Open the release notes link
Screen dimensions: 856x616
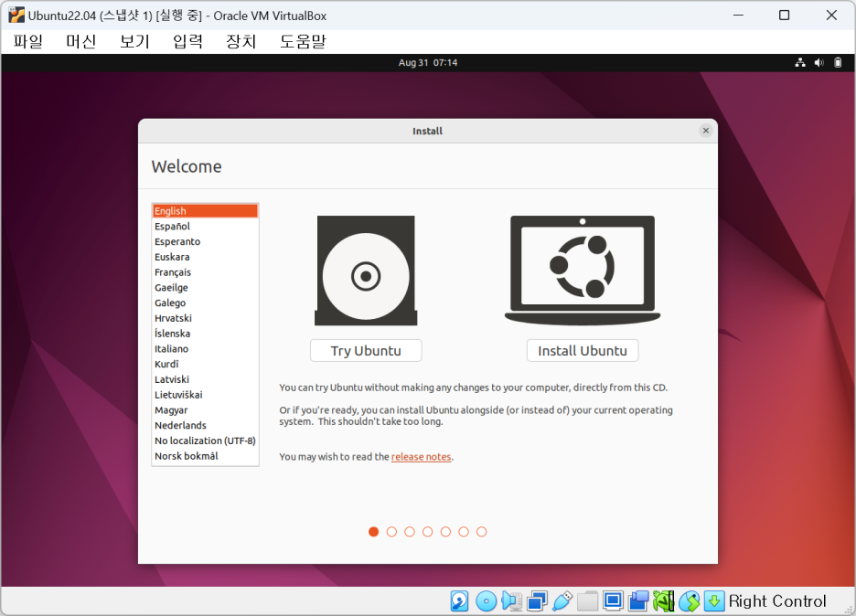point(421,457)
